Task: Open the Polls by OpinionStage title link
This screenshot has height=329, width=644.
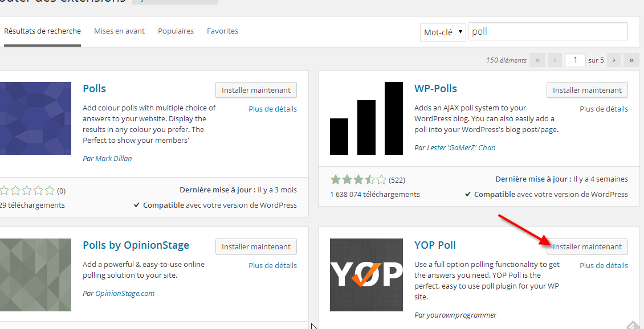Action: click(x=136, y=245)
